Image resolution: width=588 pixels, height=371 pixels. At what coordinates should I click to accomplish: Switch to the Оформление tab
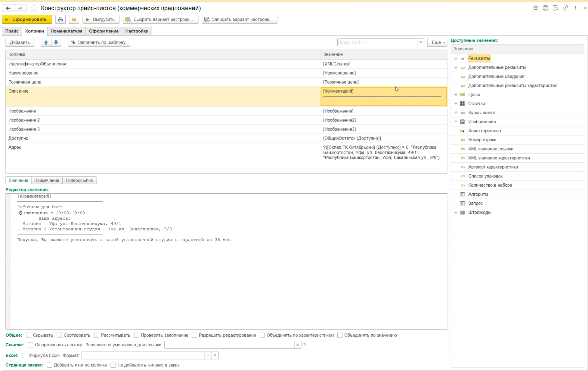(104, 31)
